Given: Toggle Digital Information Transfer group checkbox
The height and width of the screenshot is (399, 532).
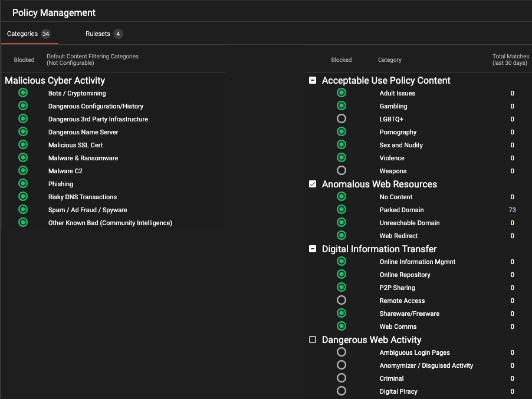Looking at the screenshot, I should [313, 249].
